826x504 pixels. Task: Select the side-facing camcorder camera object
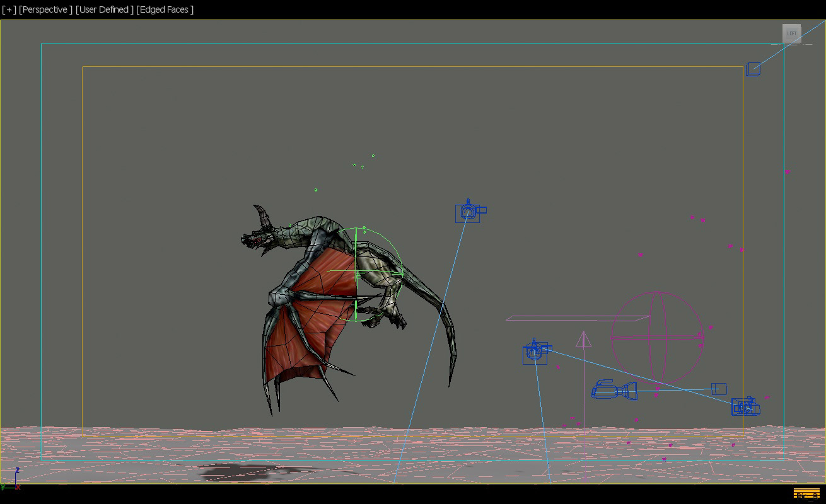pos(614,391)
